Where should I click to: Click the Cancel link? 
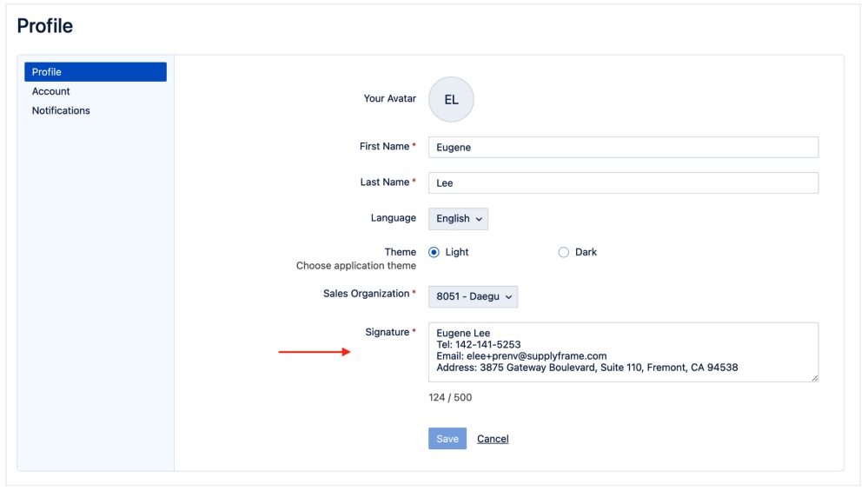(493, 439)
